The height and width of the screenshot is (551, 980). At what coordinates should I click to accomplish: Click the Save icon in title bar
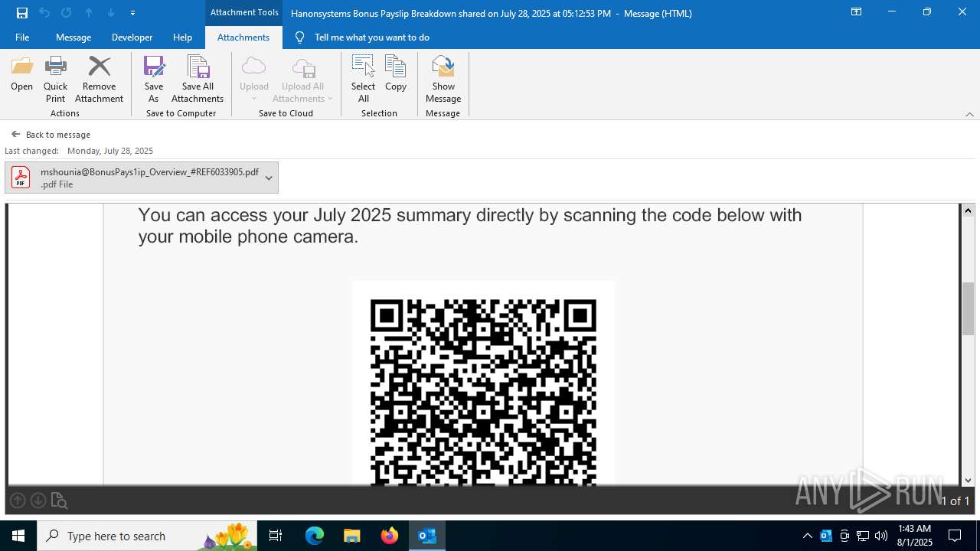(x=22, y=13)
